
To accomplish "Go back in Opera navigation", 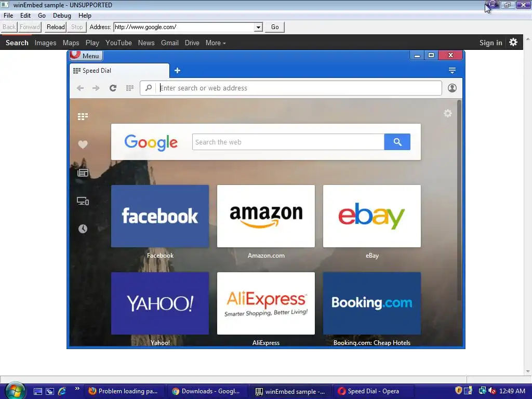I will tap(80, 88).
